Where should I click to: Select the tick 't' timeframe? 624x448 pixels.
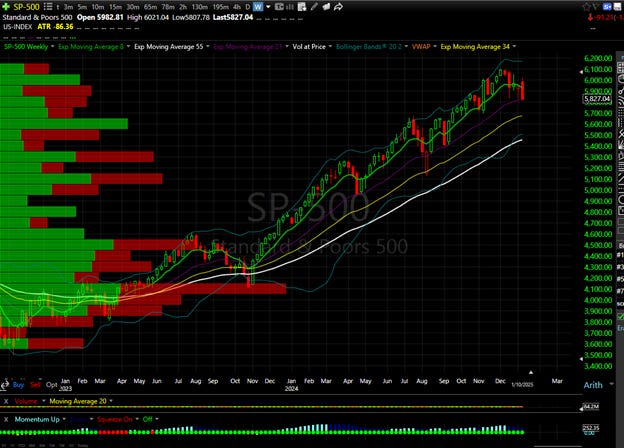pyautogui.click(x=58, y=7)
